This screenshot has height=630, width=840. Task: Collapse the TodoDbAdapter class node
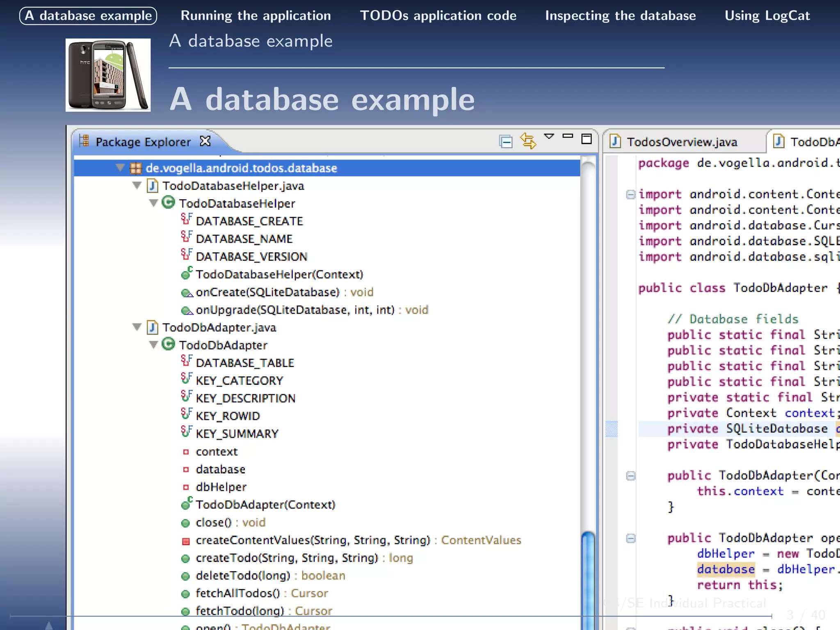click(x=154, y=345)
